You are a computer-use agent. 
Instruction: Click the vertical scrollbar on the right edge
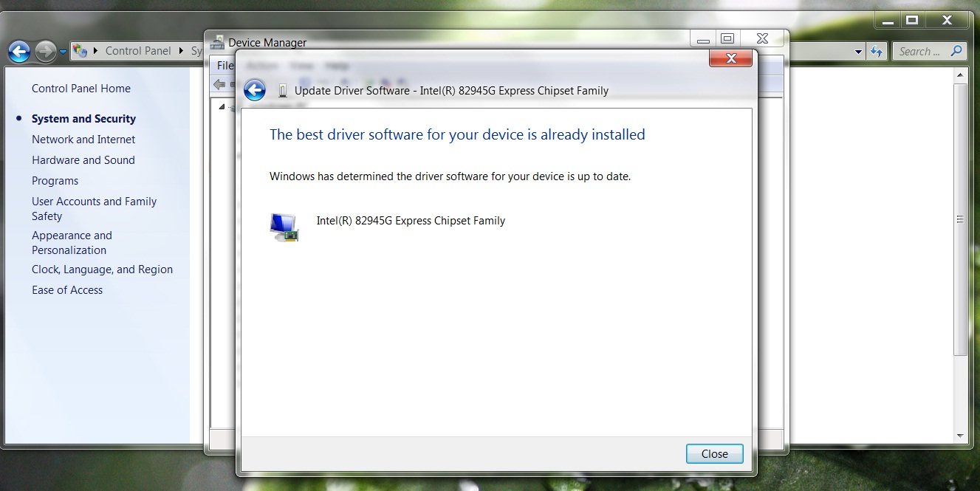pyautogui.click(x=961, y=219)
